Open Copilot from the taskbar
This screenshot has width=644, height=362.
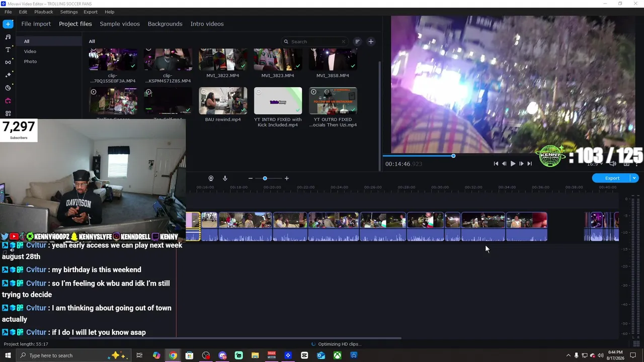(x=156, y=355)
